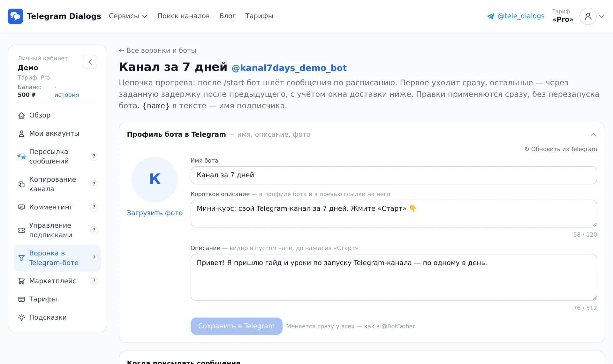This screenshot has width=613, height=364.
Task: Open the @tele_dialogs Telegram link
Action: click(x=516, y=16)
